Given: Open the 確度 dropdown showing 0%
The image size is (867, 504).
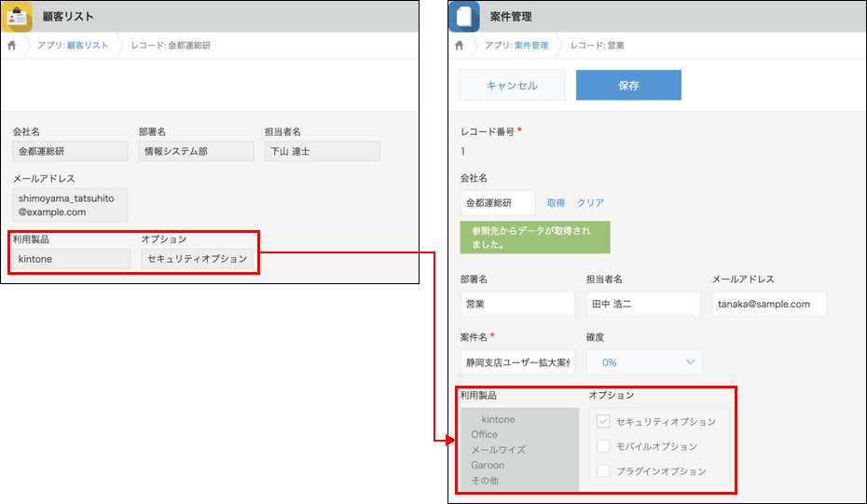Looking at the screenshot, I should tap(645, 362).
